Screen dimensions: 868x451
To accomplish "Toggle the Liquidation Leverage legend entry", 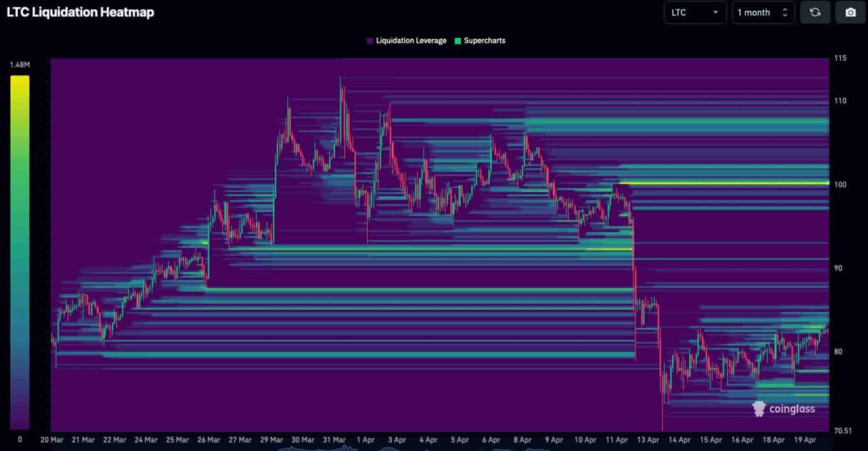I will (406, 41).
